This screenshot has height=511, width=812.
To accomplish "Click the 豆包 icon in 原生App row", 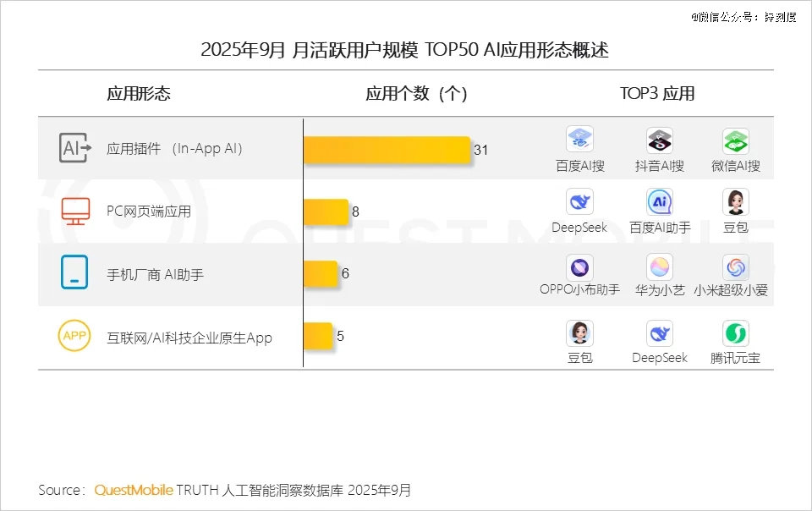I will (x=579, y=333).
